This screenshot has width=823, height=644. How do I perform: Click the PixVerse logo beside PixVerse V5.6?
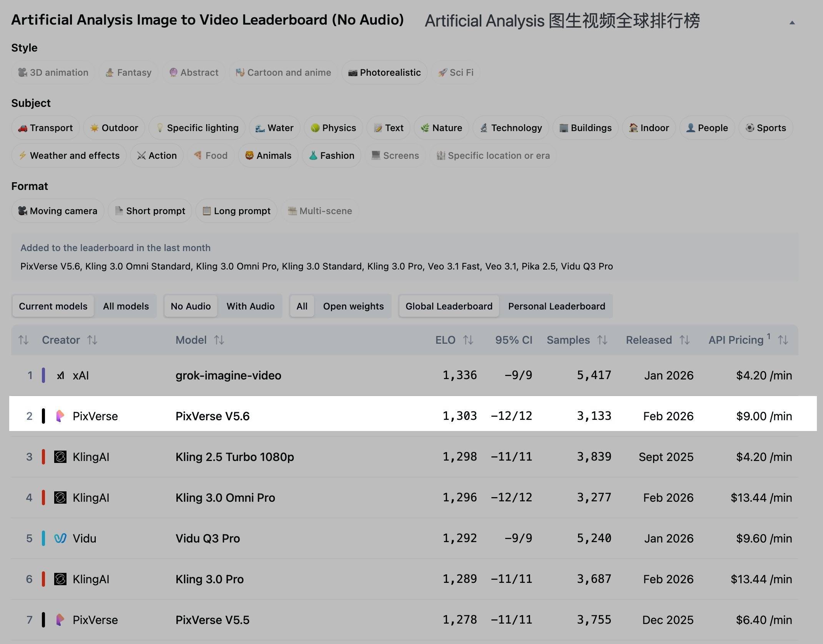tap(60, 416)
